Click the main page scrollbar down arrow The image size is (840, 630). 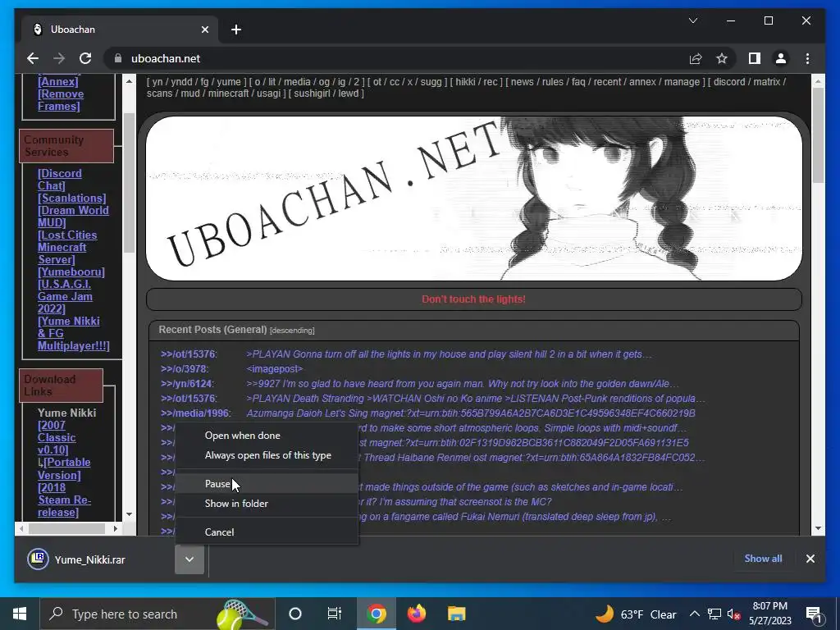(818, 528)
